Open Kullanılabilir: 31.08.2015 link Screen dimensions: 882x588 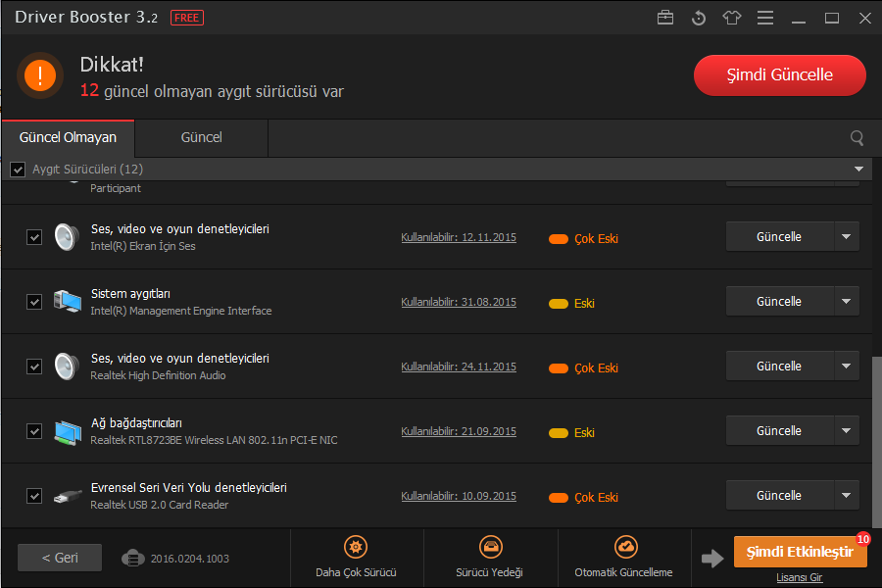tap(459, 302)
